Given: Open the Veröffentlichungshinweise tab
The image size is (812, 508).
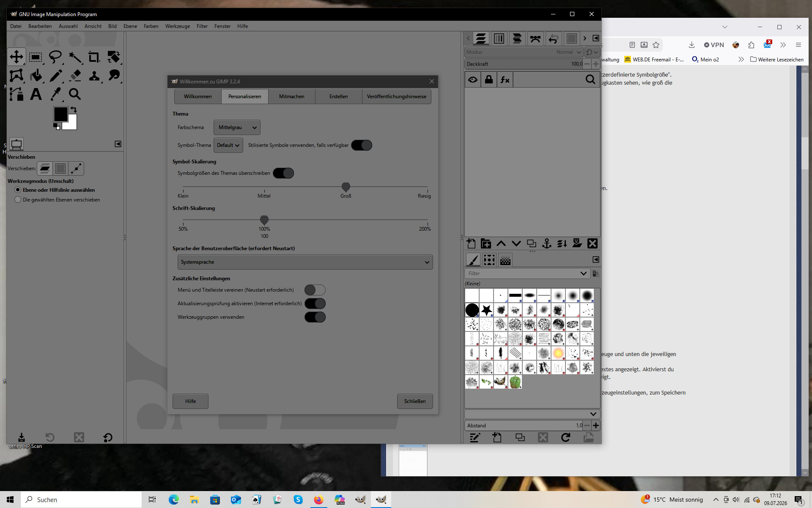Looking at the screenshot, I should pos(397,97).
